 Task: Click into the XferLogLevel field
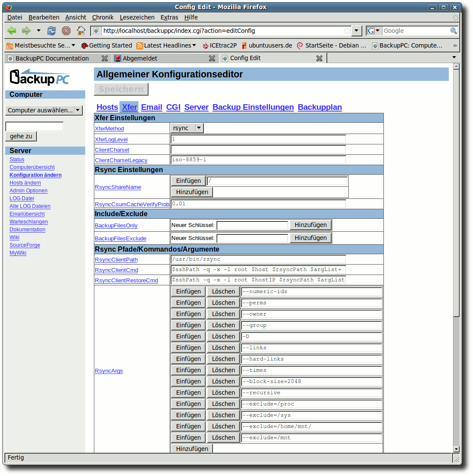258,139
